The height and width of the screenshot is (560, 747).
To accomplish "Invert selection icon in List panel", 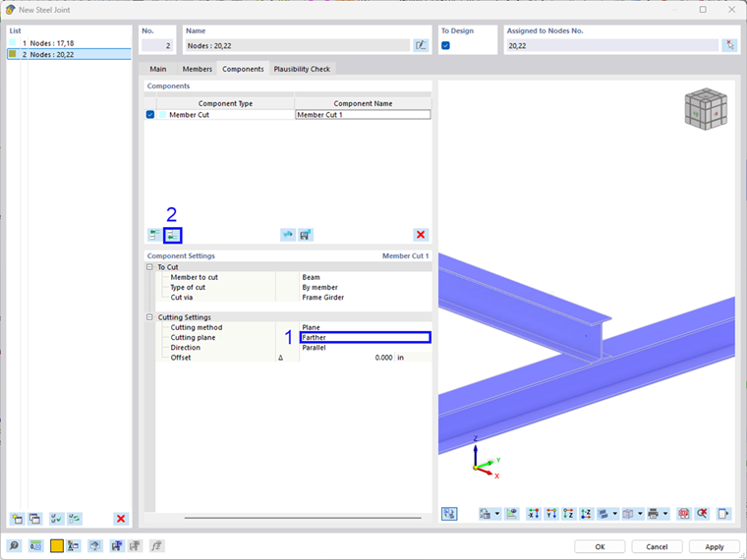I will click(x=75, y=519).
